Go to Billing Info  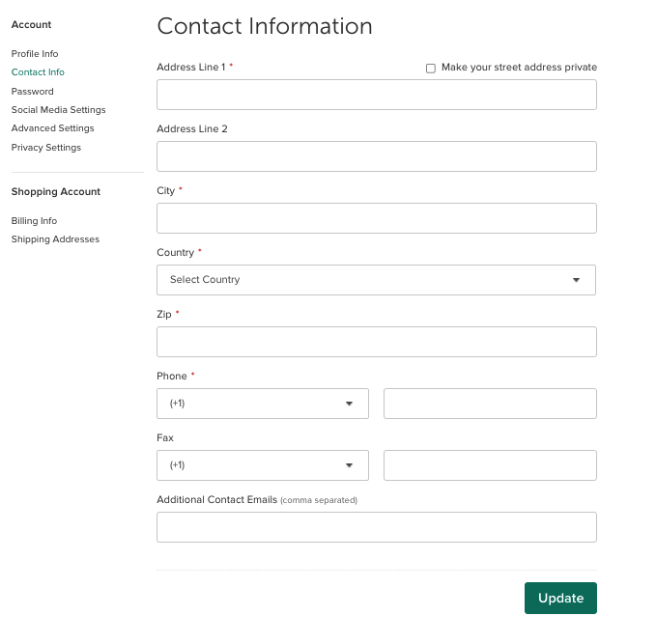pyautogui.click(x=34, y=221)
